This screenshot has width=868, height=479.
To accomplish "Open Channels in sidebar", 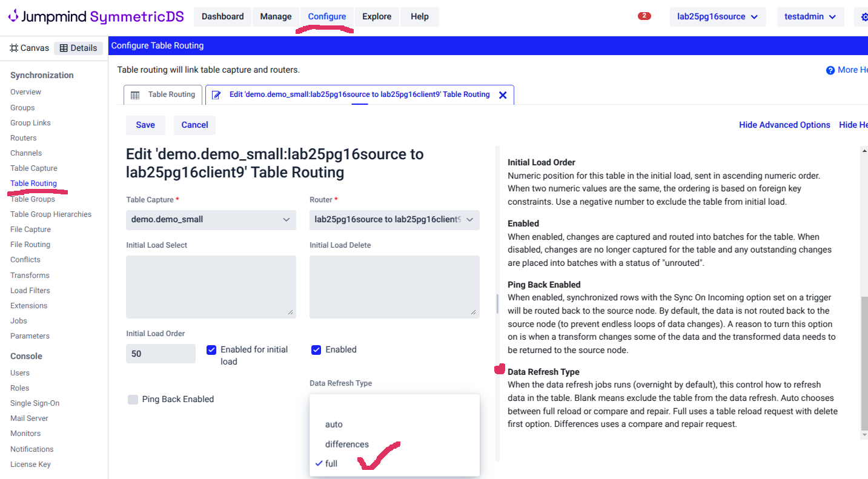I will pyautogui.click(x=26, y=153).
